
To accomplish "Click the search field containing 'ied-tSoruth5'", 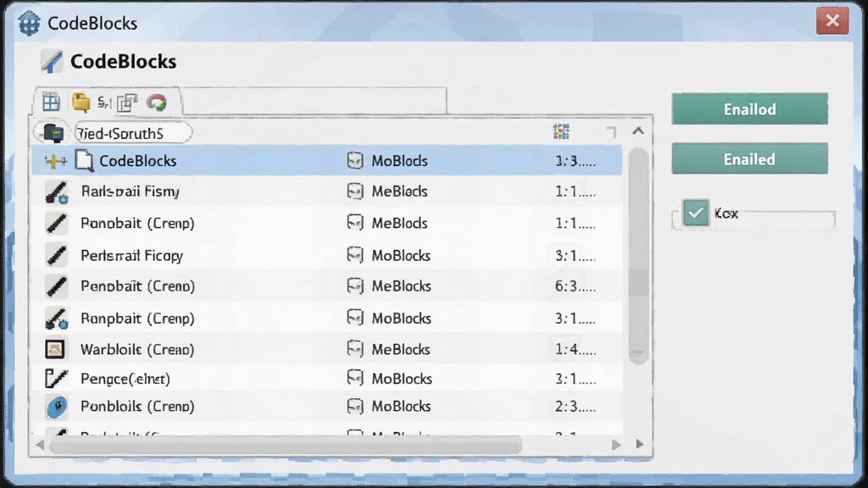I will (x=133, y=133).
